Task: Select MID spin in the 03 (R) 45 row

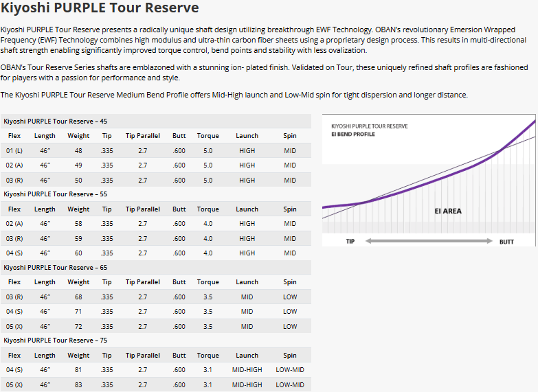Action: (x=290, y=181)
